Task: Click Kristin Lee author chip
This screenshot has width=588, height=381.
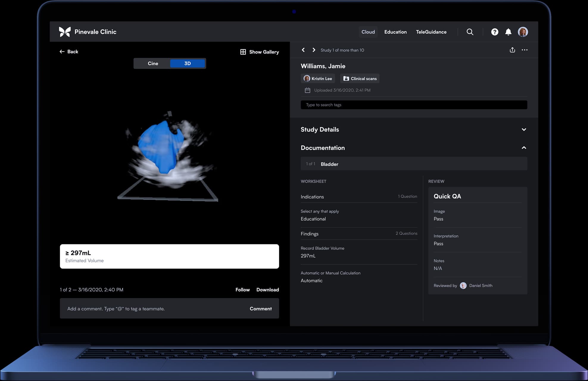Action: 318,79
